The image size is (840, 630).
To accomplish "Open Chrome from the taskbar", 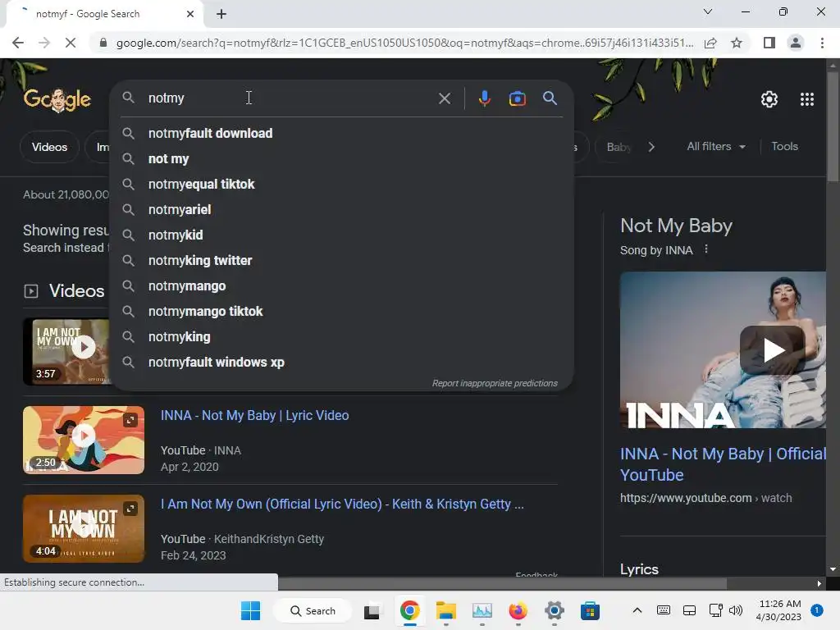I will click(409, 610).
